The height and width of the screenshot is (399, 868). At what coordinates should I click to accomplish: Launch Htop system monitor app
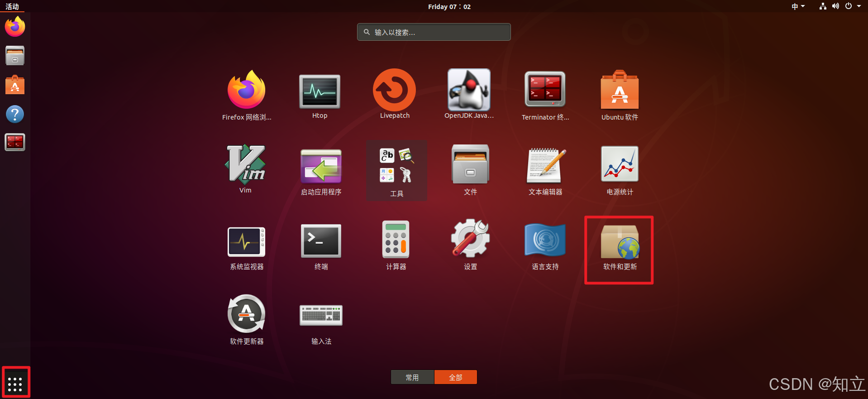(x=320, y=91)
